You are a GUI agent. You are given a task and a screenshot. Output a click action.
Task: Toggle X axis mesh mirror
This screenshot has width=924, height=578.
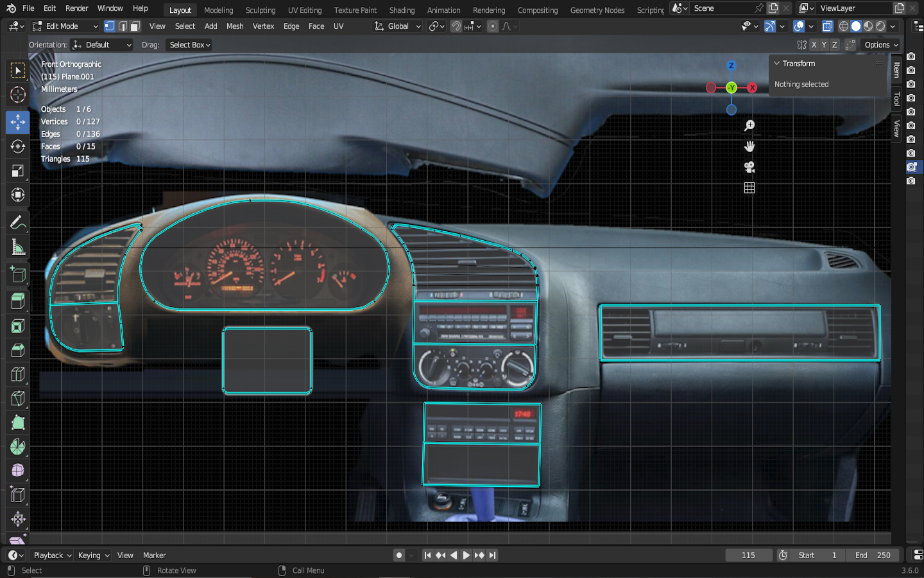pyautogui.click(x=814, y=45)
